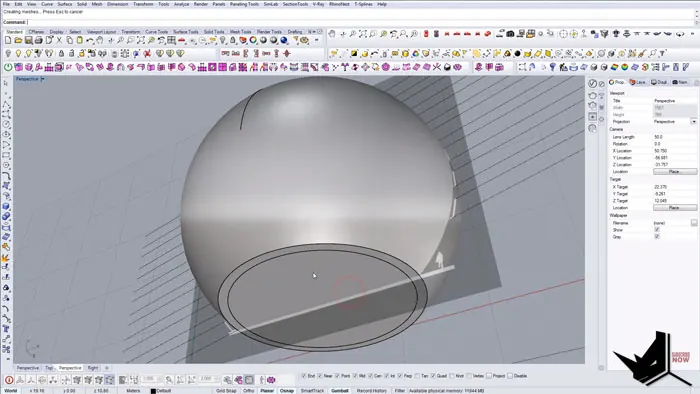Viewport: 700px width, 394px height.
Task: Click the Lens Length value field
Action: click(674, 137)
